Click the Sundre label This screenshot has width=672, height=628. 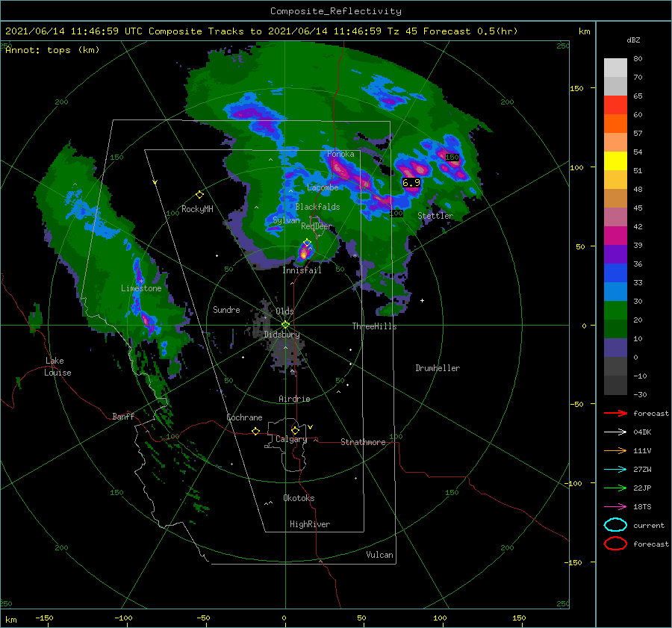pyautogui.click(x=226, y=309)
